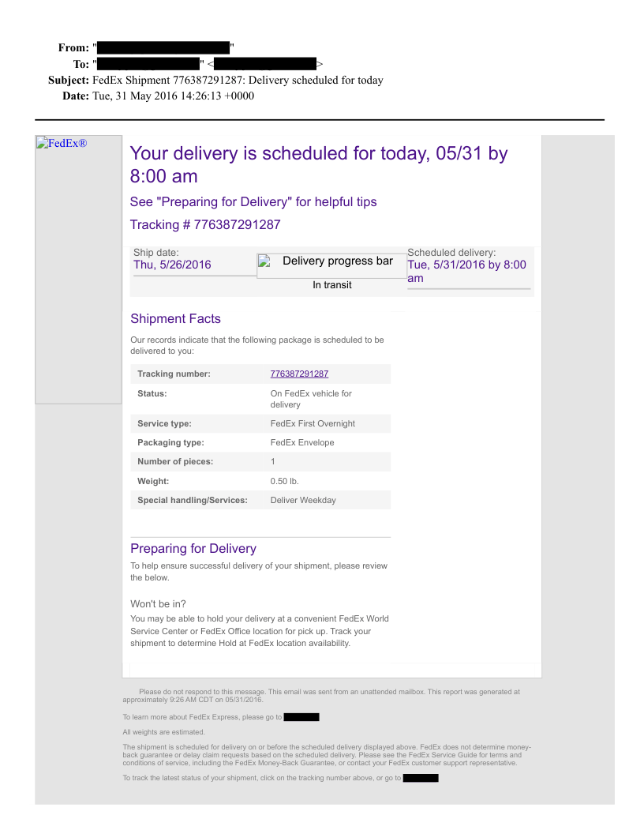Click the redacted sender name in From field
This screenshot has height=834, width=644.
[163, 48]
